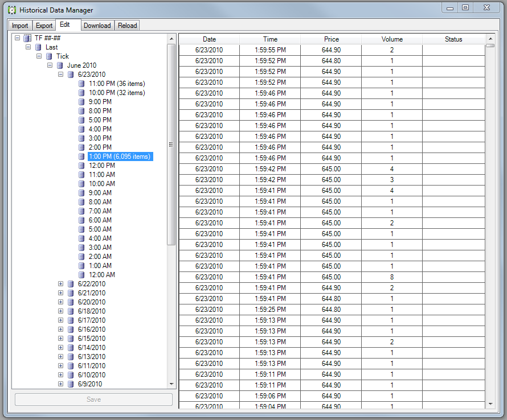Screen dimensions: 507x420
Task: Click the database icon next to TF ##-##
Action: (28, 38)
